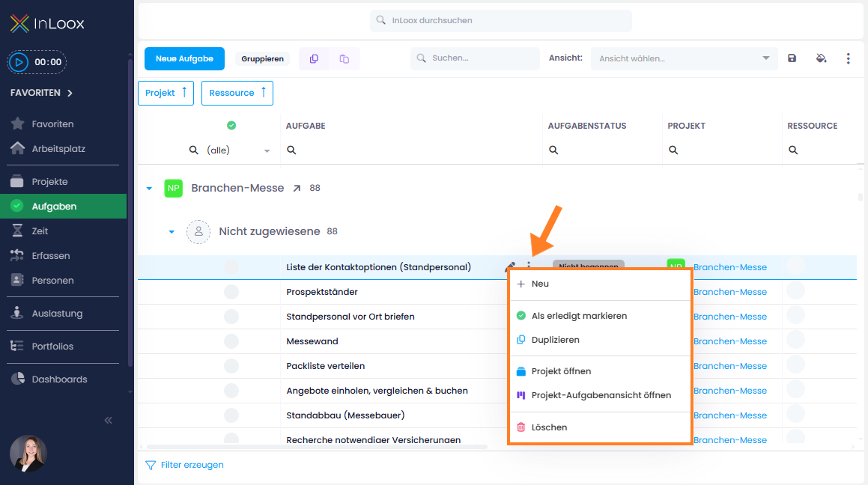Open toolbar three-dot more menu
Image resolution: width=868 pixels, height=485 pixels.
coord(848,58)
